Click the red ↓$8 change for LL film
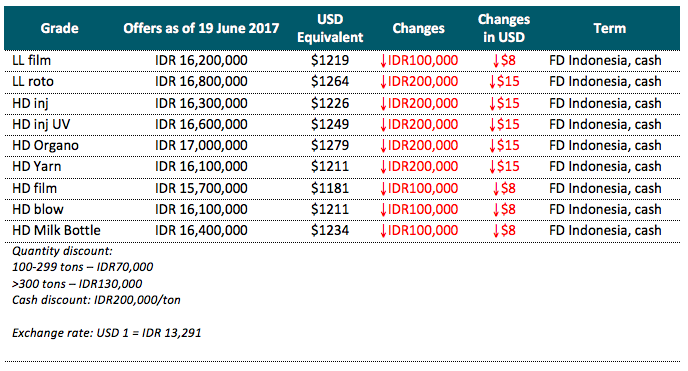This screenshot has height=371, width=688. click(x=504, y=61)
